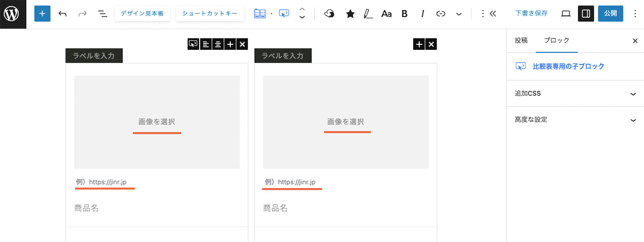Click 下書き保存 to save draft
The height and width of the screenshot is (242, 644).
click(x=531, y=14)
